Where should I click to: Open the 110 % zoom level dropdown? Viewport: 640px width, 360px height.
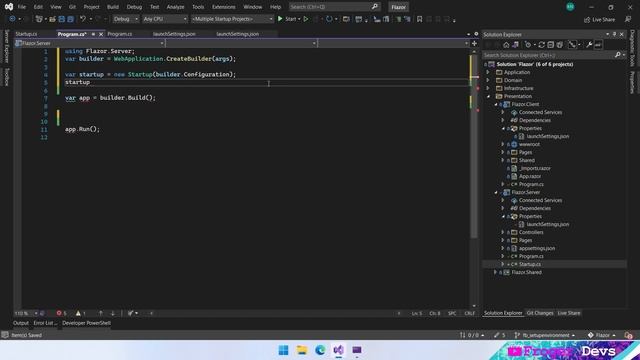25,313
